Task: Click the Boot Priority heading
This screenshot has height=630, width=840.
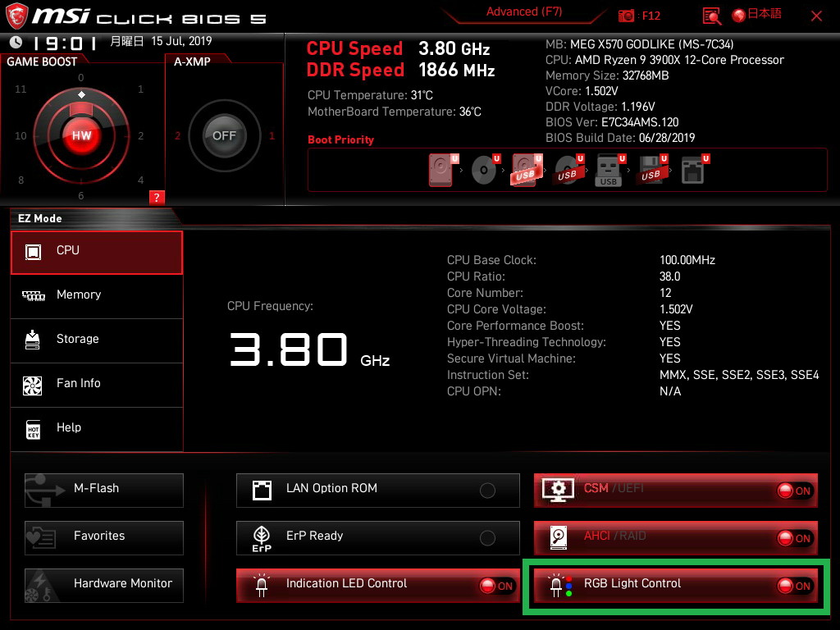Action: pos(340,139)
